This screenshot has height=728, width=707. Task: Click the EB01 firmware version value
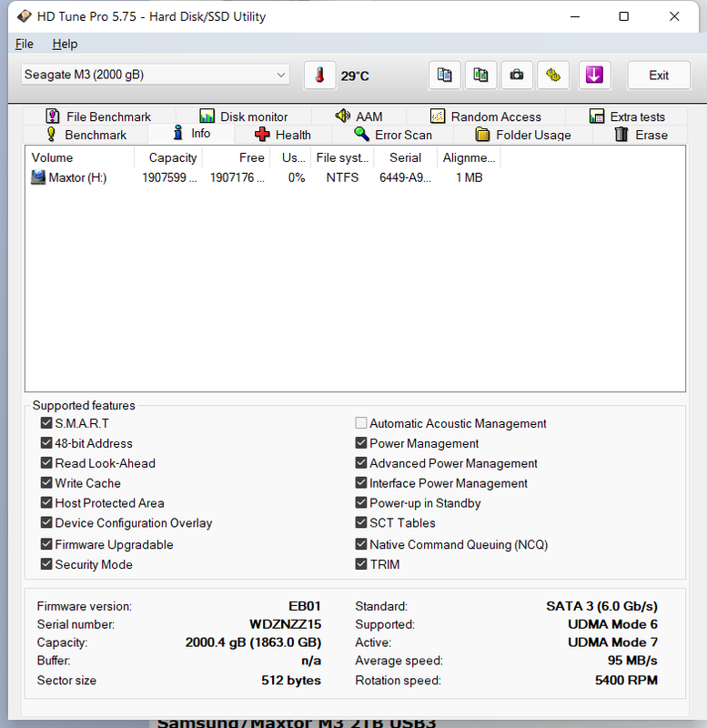[305, 606]
